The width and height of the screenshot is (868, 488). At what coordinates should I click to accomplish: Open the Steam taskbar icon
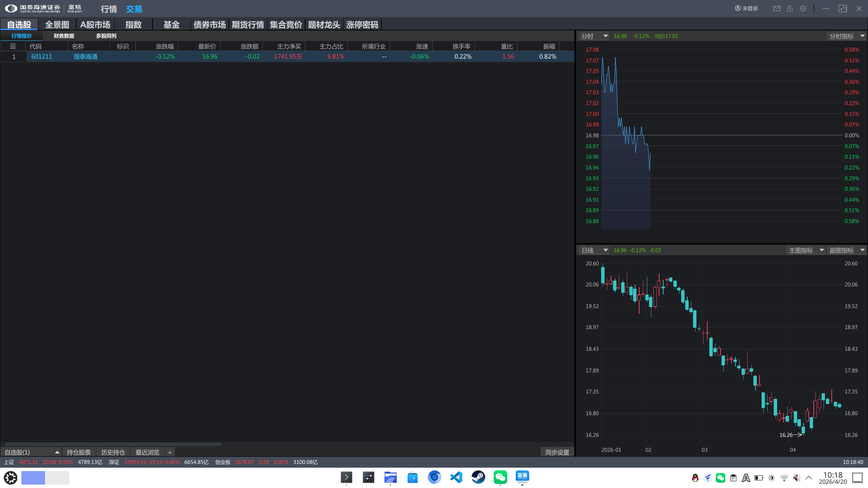[478, 477]
